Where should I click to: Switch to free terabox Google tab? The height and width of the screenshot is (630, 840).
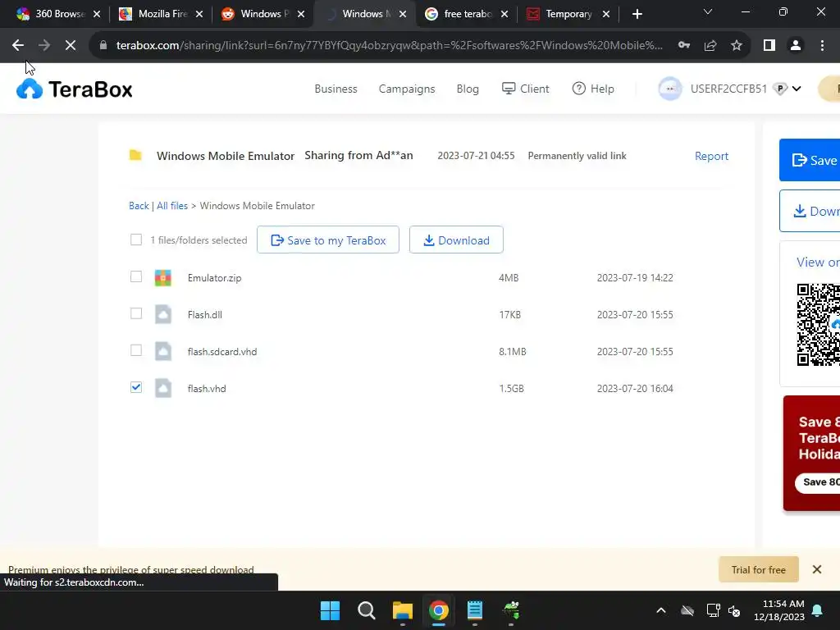pyautogui.click(x=467, y=14)
